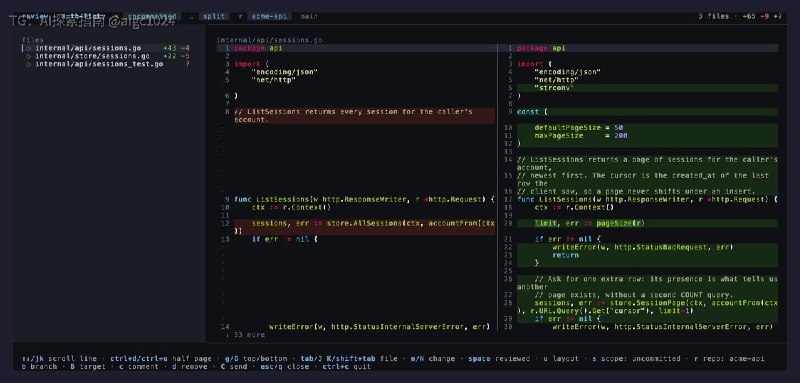This screenshot has width=800, height=383.
Task: Click the 'ctrl+c quit' footer hint
Action: (346, 367)
